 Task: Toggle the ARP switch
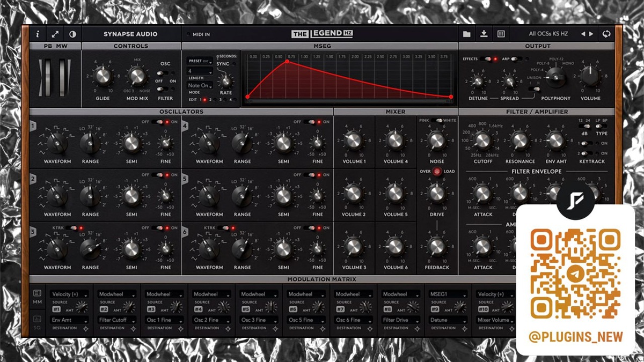516,59
